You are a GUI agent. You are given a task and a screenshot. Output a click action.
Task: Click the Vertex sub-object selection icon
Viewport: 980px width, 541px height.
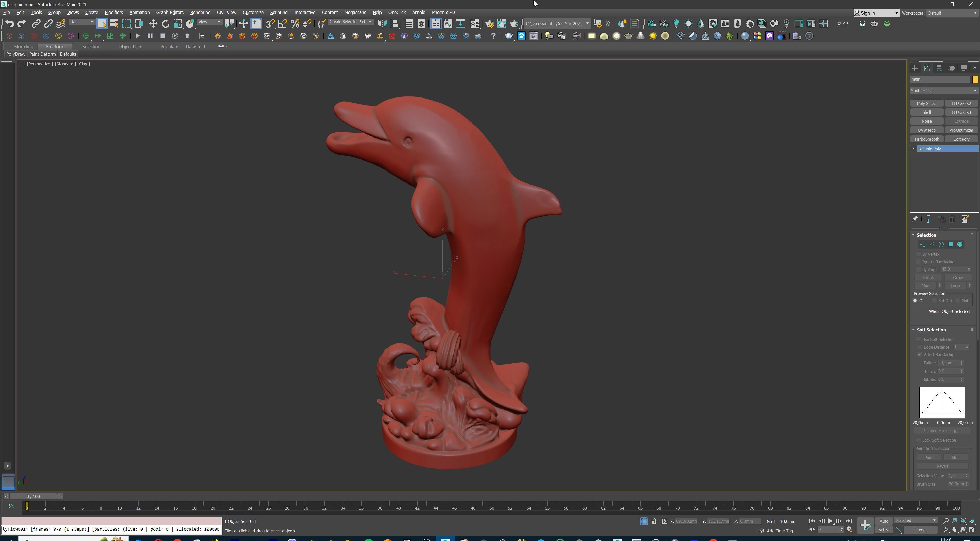[923, 244]
